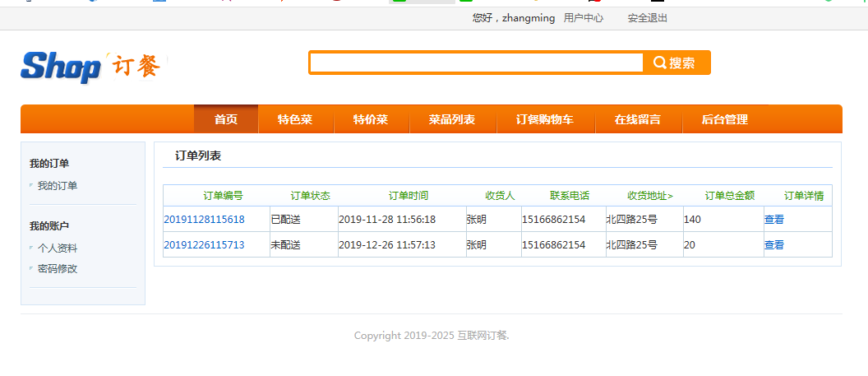Open order number 20191226115713
Viewport: 868px width, 376px height.
point(205,245)
